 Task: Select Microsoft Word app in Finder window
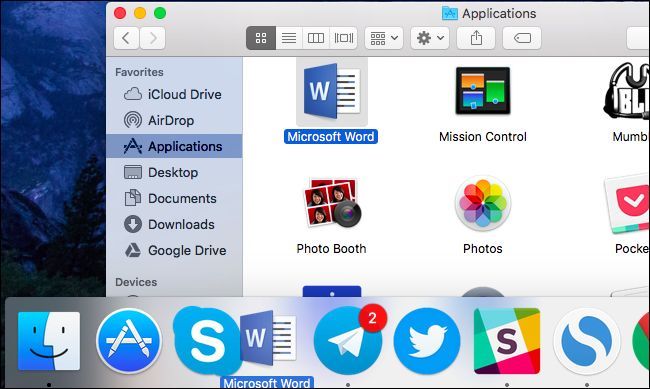tap(332, 91)
